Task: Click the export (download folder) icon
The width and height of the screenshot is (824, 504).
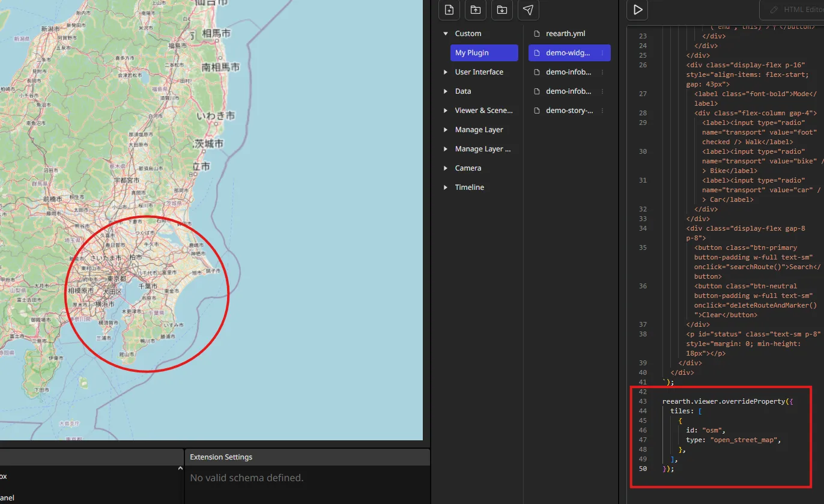Action: [x=501, y=10]
